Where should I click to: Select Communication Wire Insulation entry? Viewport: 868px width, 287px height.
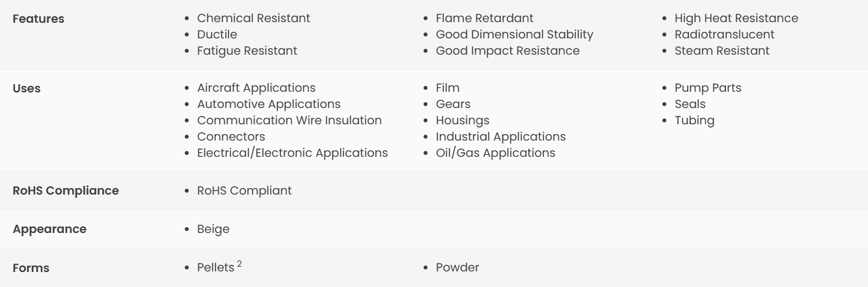click(290, 120)
